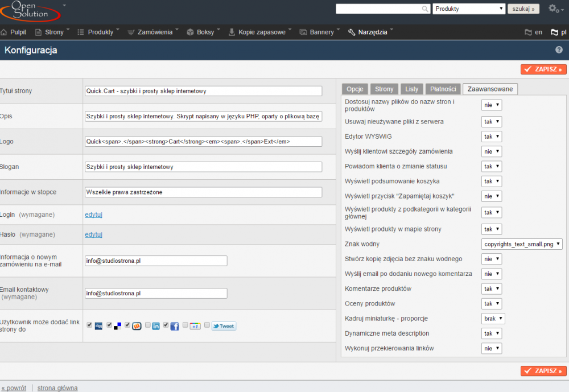569x392 pixels.
Task: Click the Open Solution logo
Action: point(30,11)
